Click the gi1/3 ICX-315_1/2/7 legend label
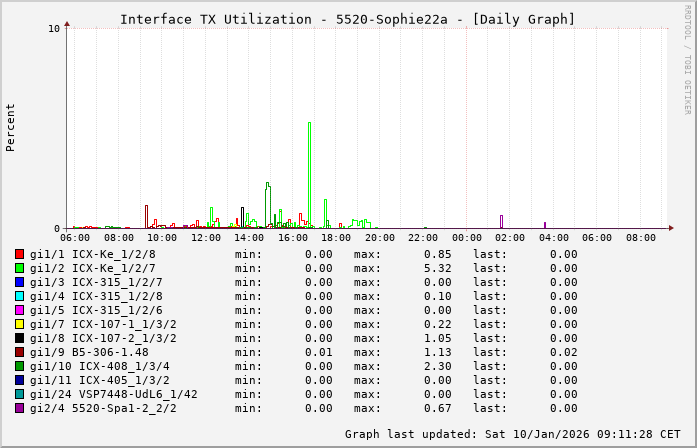Image resolution: width=697 pixels, height=448 pixels. (96, 282)
